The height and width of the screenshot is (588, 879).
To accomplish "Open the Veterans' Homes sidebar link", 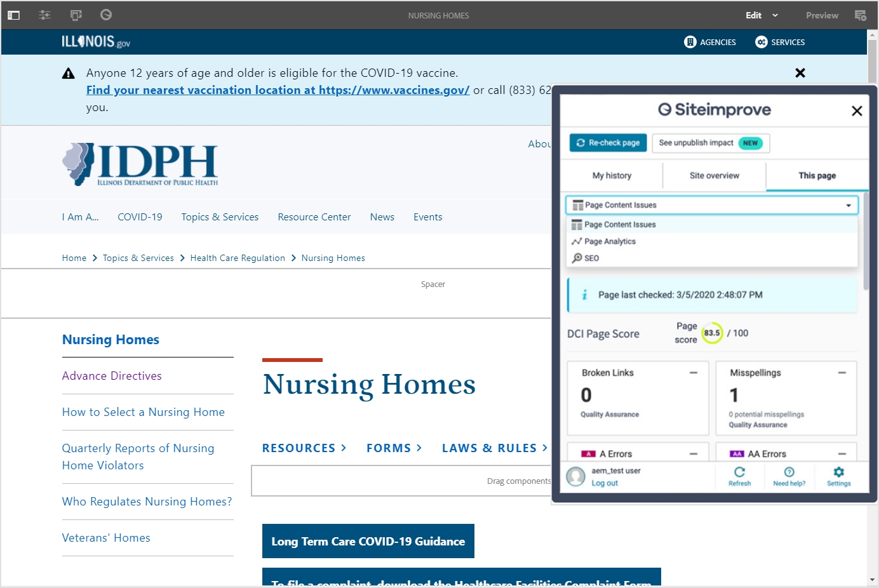I will [x=106, y=538].
